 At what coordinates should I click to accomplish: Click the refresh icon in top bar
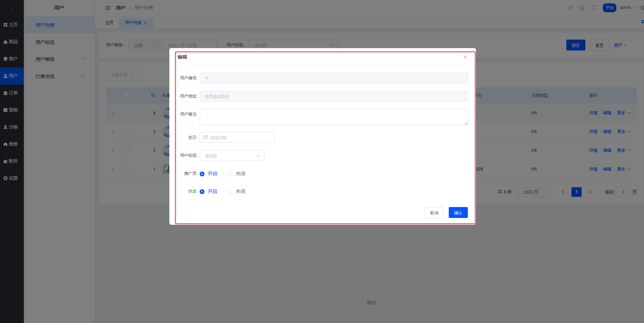pos(570,8)
